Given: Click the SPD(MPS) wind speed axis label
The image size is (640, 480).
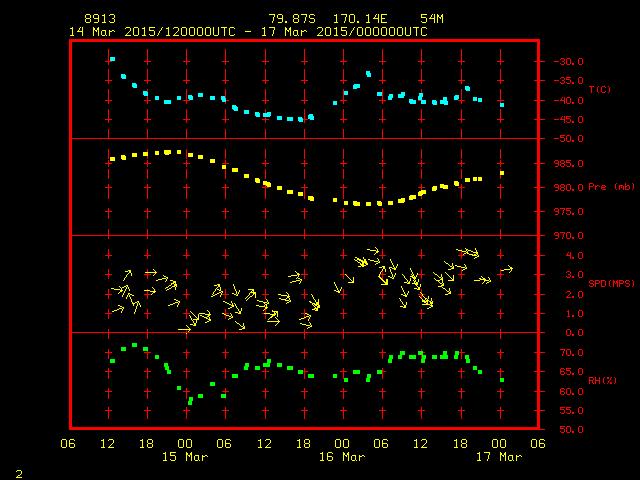Looking at the screenshot, I should point(611,283).
